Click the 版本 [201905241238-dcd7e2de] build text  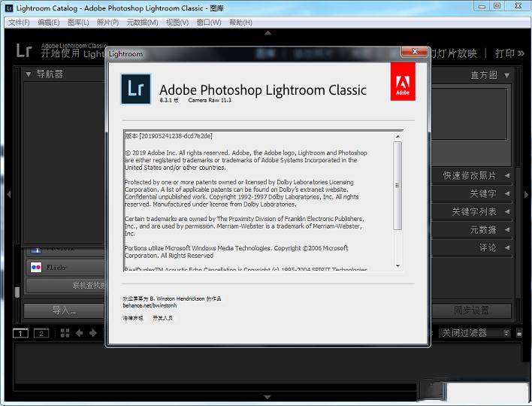pos(168,136)
